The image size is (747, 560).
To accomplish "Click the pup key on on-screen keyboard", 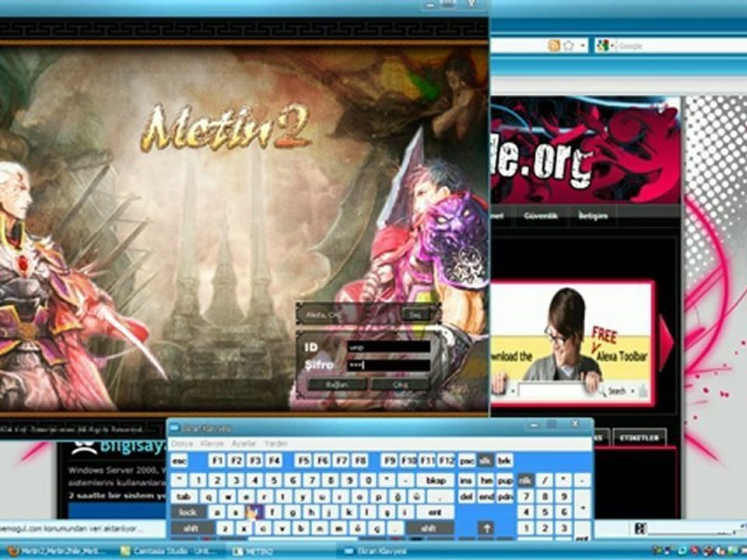I will (505, 481).
